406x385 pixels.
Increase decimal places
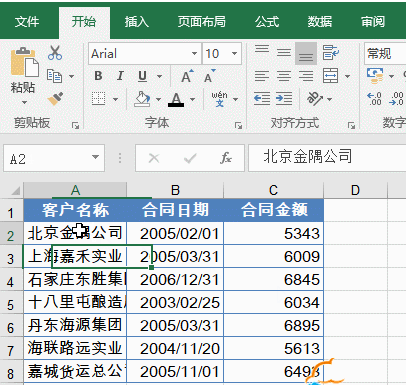coord(374,99)
